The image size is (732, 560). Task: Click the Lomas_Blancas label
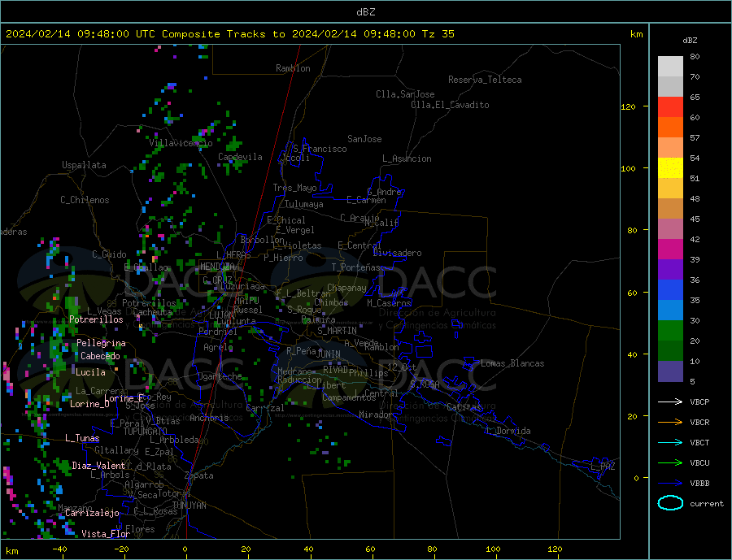pos(512,363)
